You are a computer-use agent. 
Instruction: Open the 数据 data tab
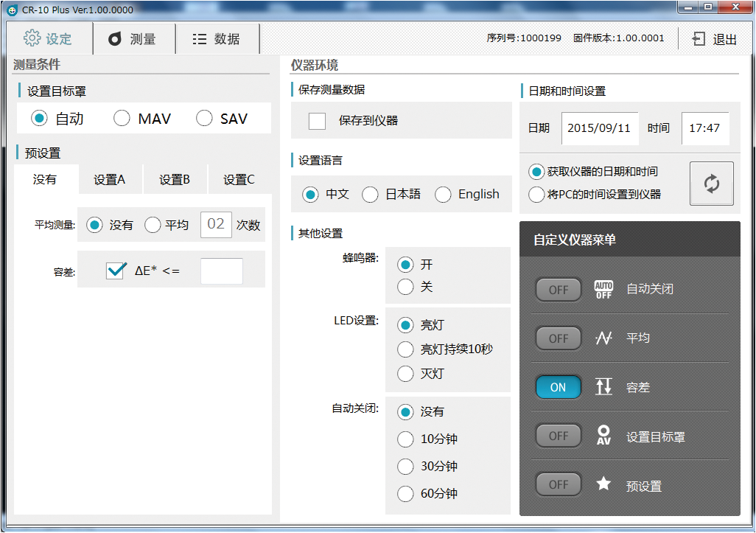[x=217, y=38]
